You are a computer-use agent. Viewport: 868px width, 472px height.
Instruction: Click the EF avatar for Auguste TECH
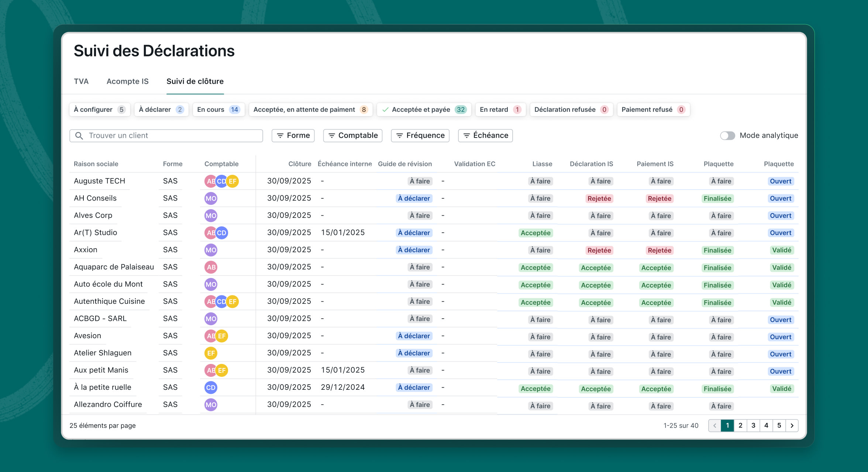pos(232,181)
